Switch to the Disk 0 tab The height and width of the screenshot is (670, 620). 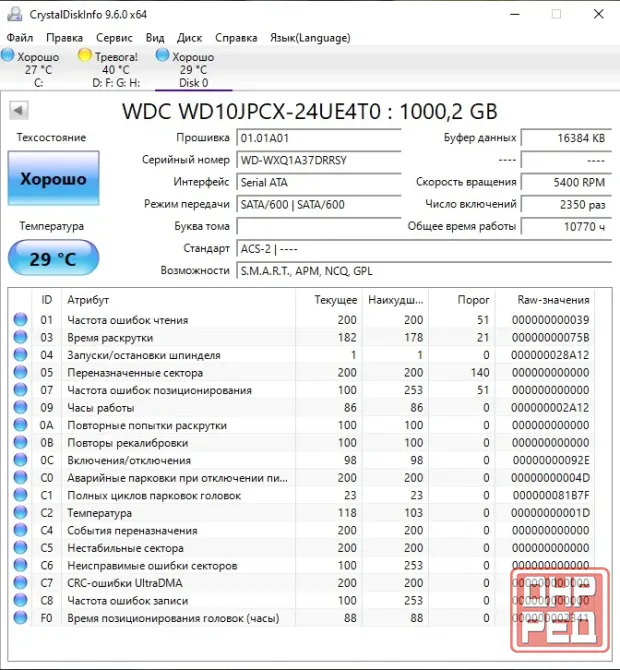click(x=193, y=69)
